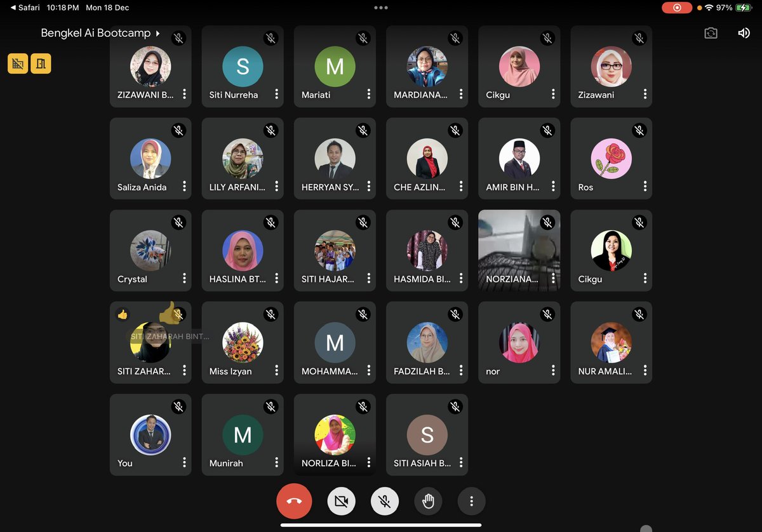Open three-dot menu on your own tile
Image resolution: width=762 pixels, height=532 pixels.
[185, 463]
